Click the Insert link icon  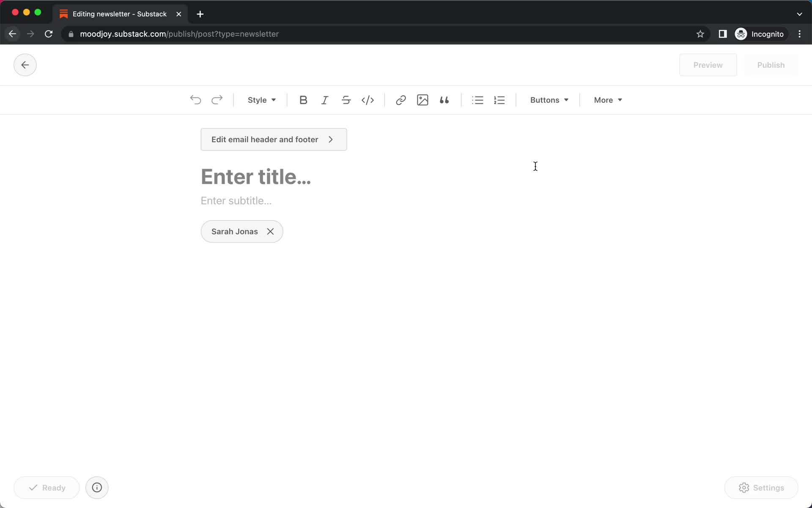coord(401,99)
